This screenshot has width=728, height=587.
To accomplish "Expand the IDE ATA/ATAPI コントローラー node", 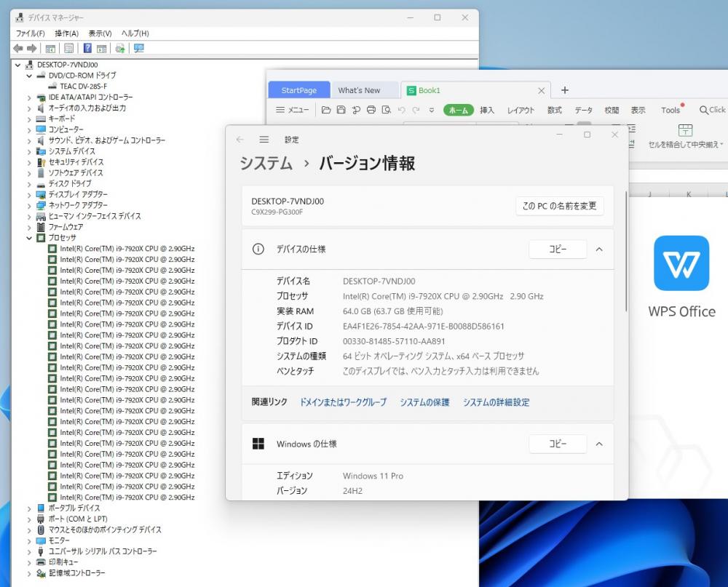I will tap(29, 97).
